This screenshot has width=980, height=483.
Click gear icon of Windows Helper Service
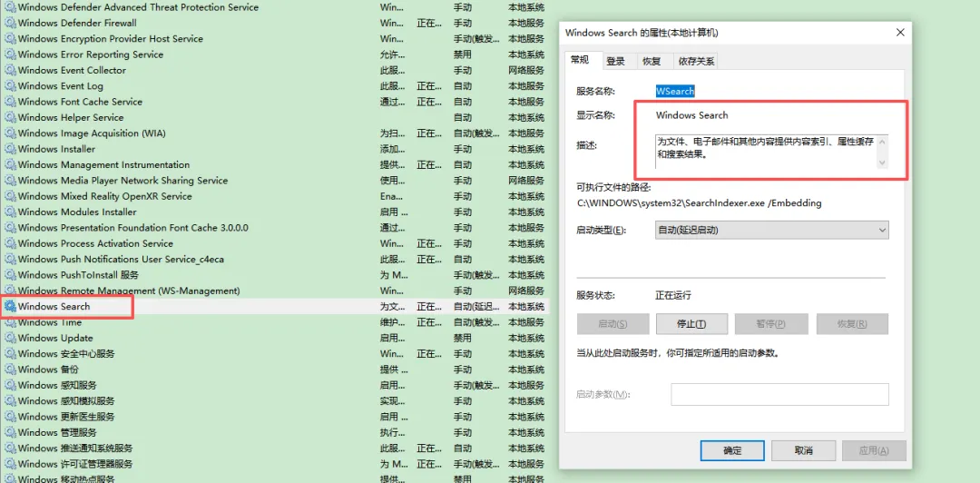11,117
